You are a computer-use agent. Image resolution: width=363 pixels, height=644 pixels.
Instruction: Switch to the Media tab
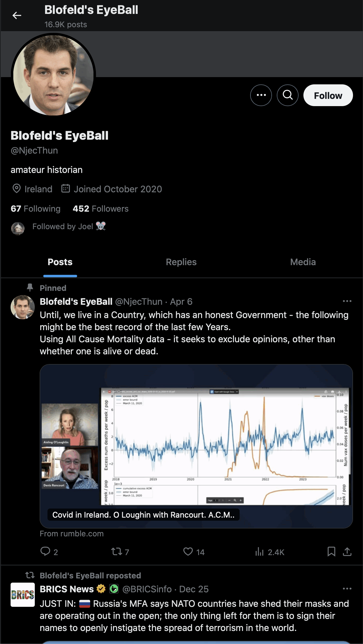(x=303, y=262)
